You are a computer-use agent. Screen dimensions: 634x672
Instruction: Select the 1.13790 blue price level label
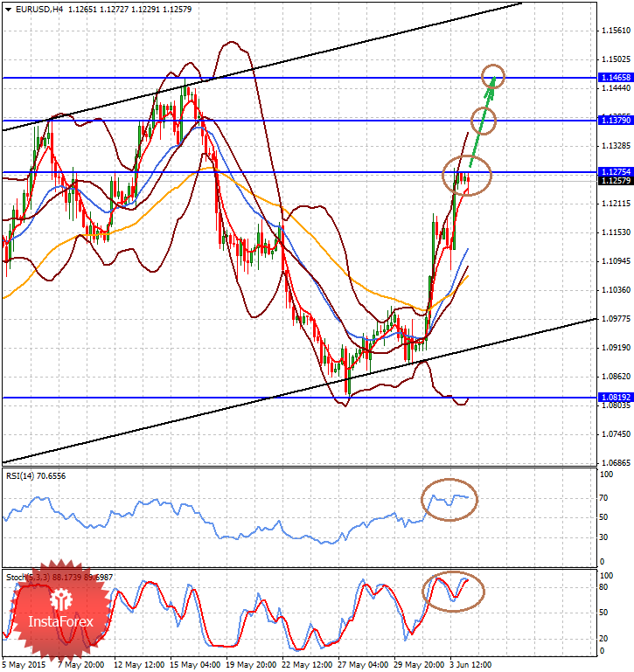(x=616, y=121)
